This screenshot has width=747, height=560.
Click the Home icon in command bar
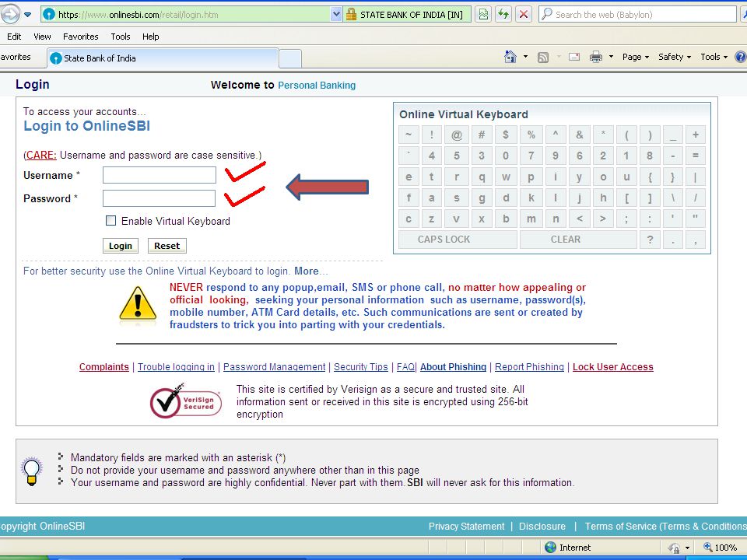coord(510,57)
